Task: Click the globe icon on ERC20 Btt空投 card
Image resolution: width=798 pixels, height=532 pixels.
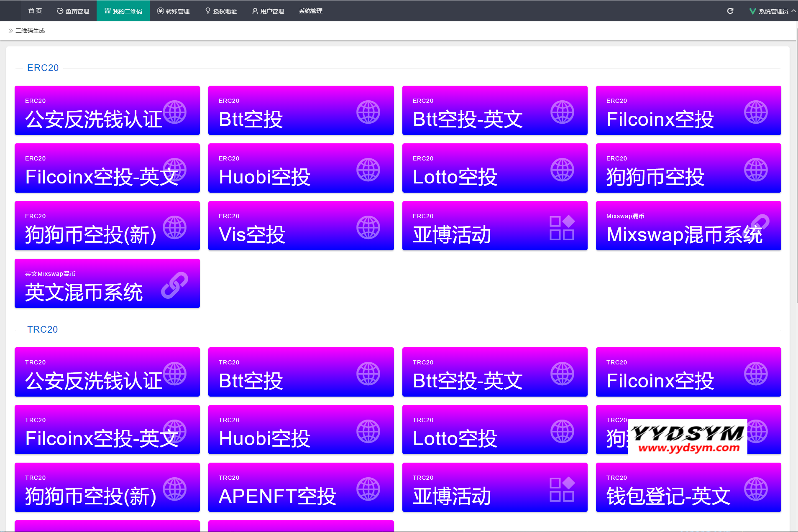Action: [368, 112]
